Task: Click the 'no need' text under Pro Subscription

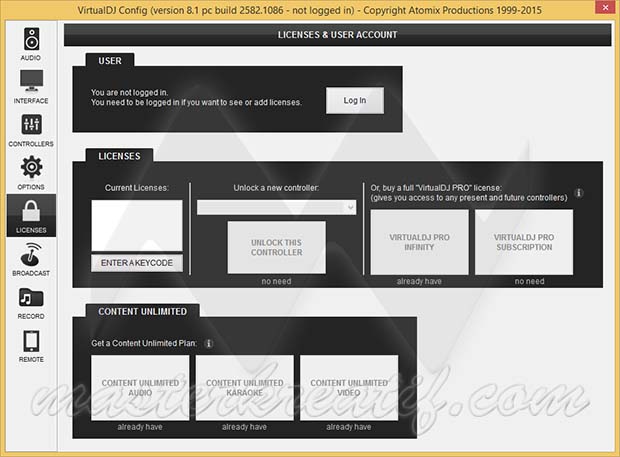Action: click(529, 281)
